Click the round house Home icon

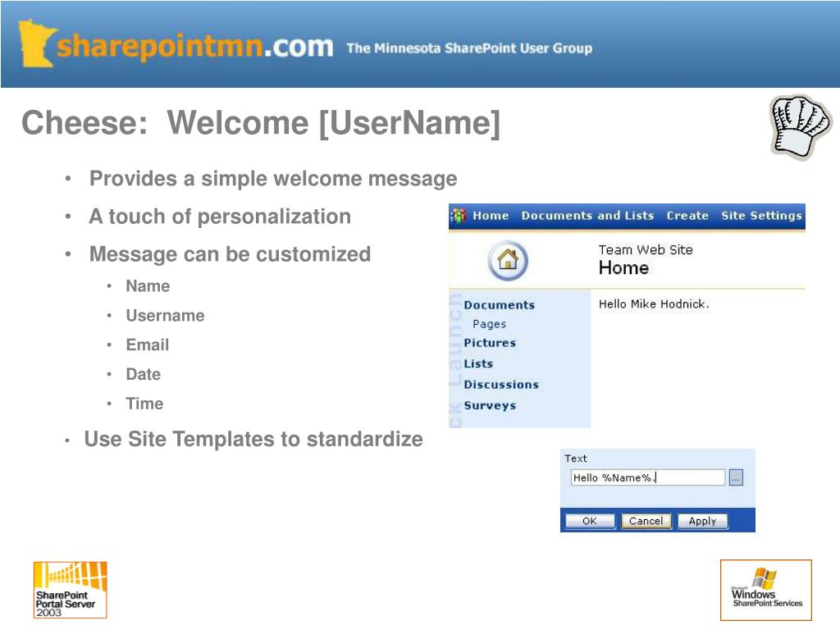508,261
